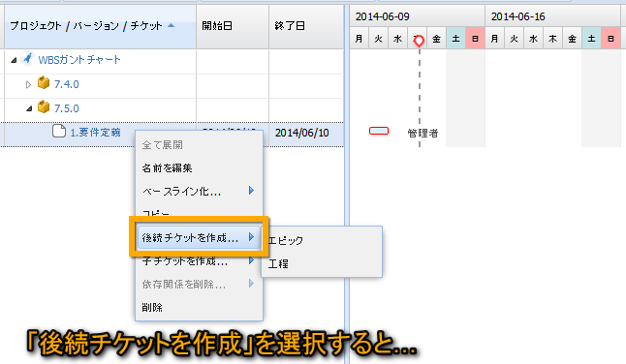The width and height of the screenshot is (626, 364).
Task: Choose 後続チケットを作成 in context menu
Action: tap(199, 237)
